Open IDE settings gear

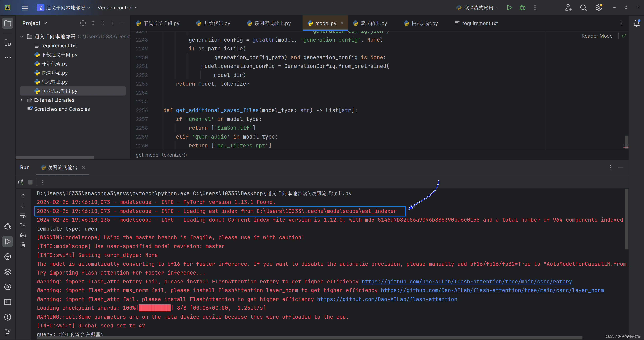[599, 8]
